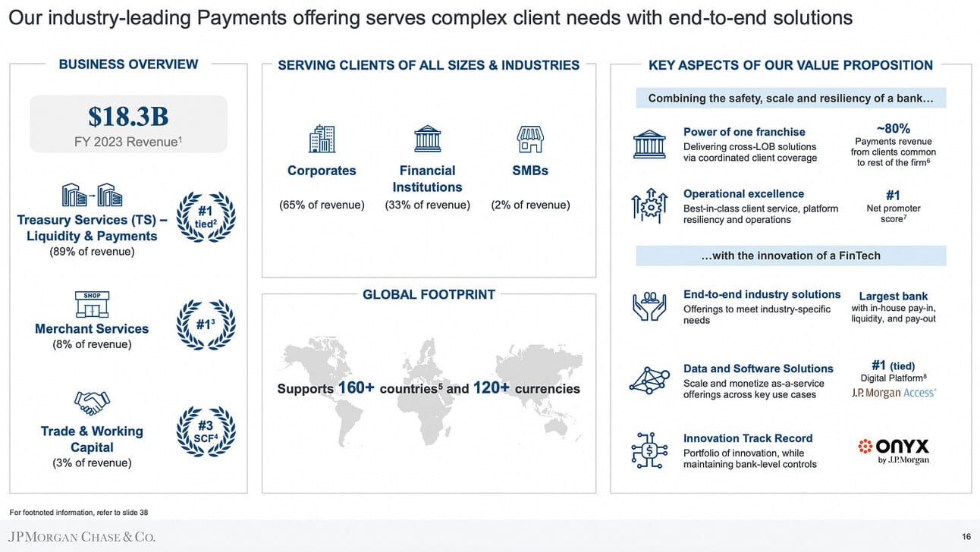Select the slide page number 16

(x=966, y=537)
